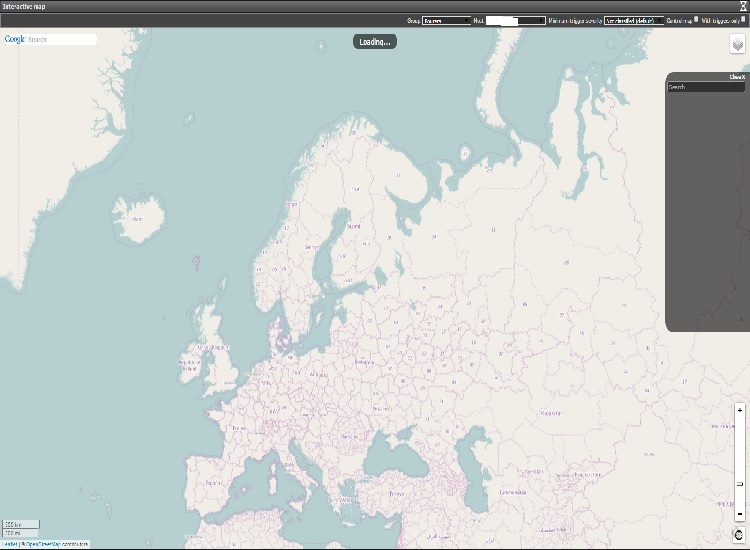The width and height of the screenshot is (750, 550).
Task: Open the map layers switcher icon
Action: (737, 46)
